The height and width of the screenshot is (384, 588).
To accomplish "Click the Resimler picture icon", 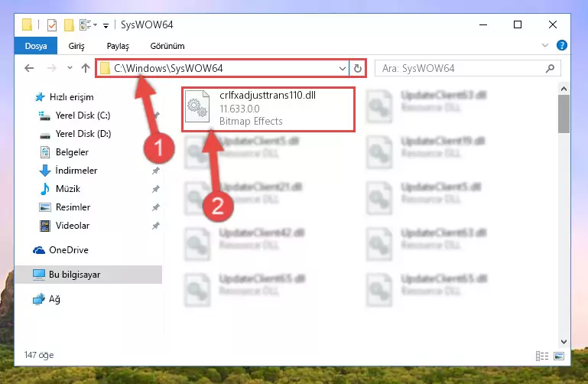I will (45, 207).
